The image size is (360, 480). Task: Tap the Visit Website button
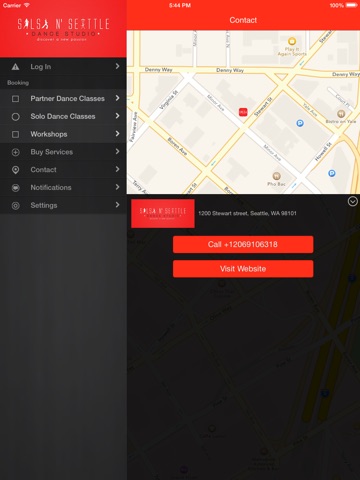[x=243, y=269]
